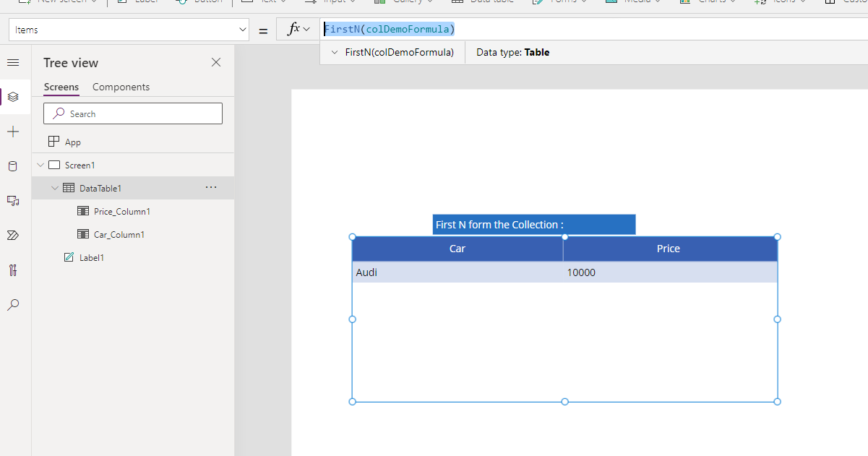Screen dimensions: 868x456
Task: Close the Tree view panel
Action: (216, 63)
